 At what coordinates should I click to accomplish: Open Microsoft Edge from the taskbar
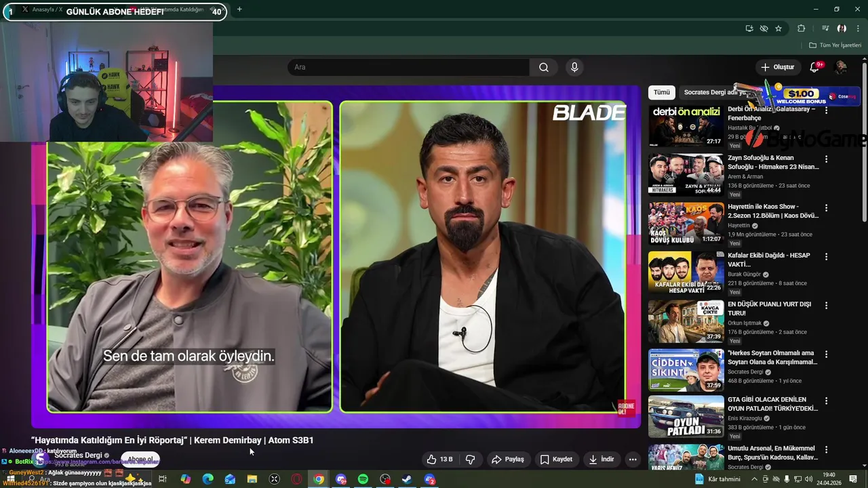pyautogui.click(x=208, y=479)
